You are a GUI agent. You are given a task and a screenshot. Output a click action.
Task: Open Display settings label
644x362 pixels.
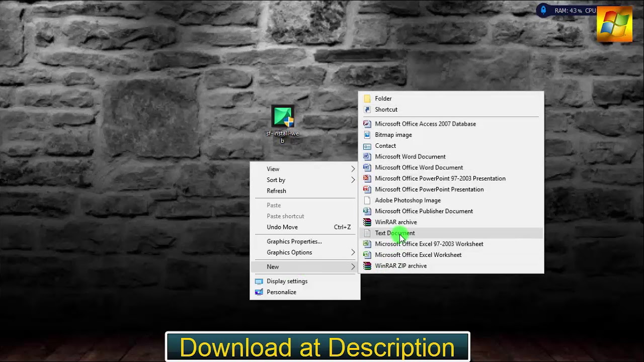click(287, 281)
